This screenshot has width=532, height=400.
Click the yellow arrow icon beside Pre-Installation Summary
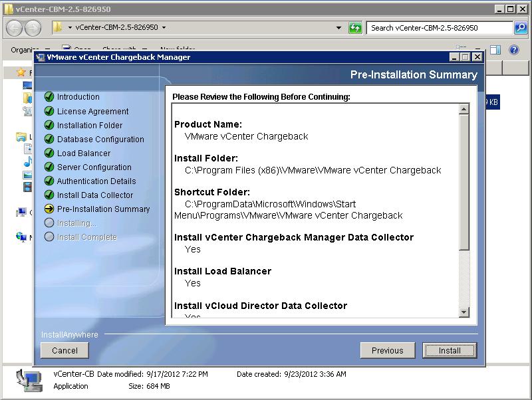[x=49, y=209]
